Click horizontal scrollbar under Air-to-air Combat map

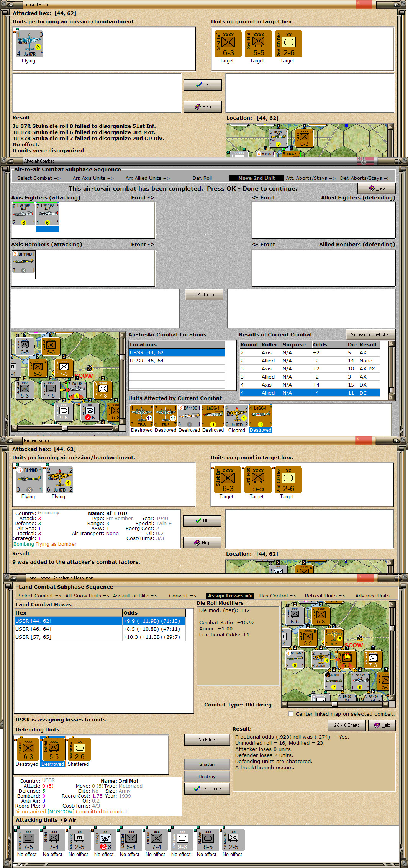click(x=65, y=428)
